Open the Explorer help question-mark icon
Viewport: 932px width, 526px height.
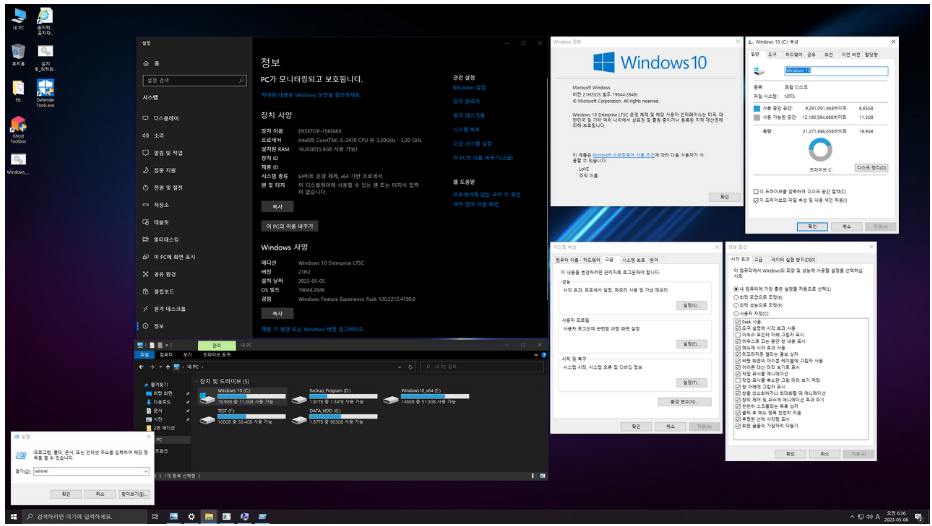(x=543, y=355)
